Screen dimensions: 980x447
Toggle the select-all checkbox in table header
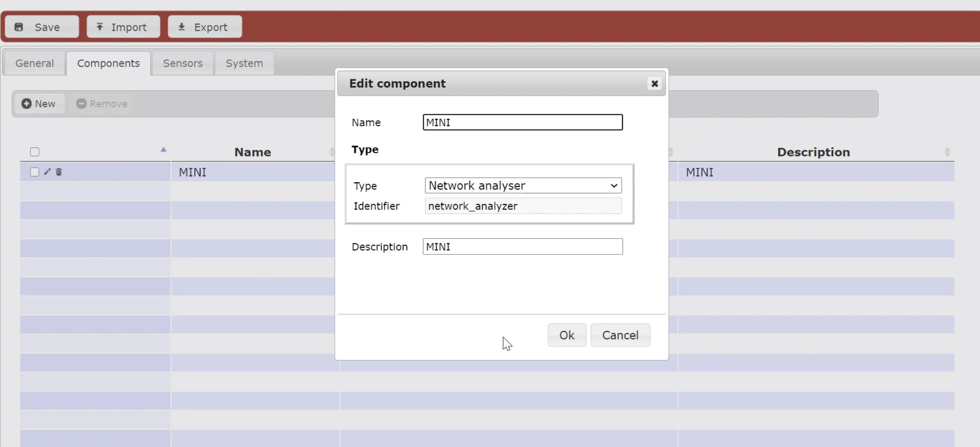pyautogui.click(x=34, y=152)
